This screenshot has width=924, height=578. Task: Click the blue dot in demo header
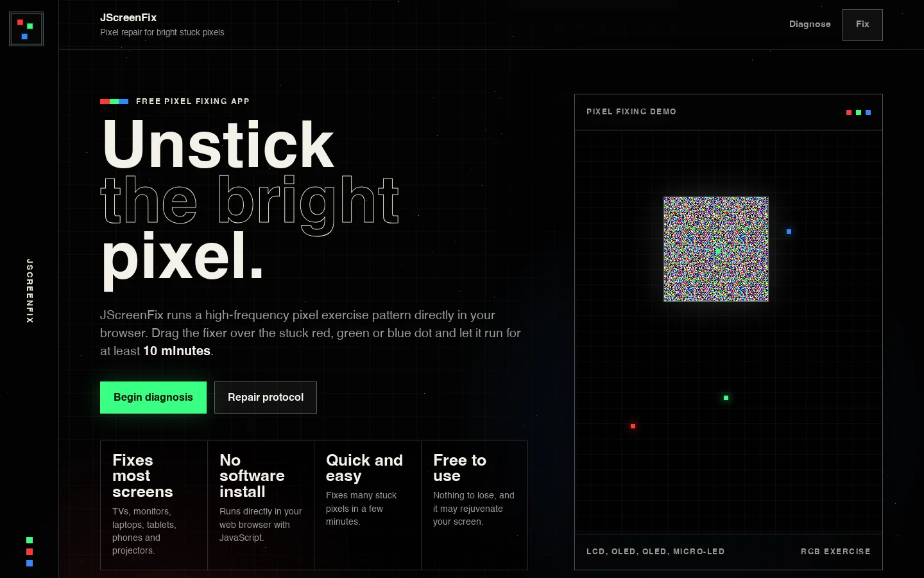click(x=868, y=112)
